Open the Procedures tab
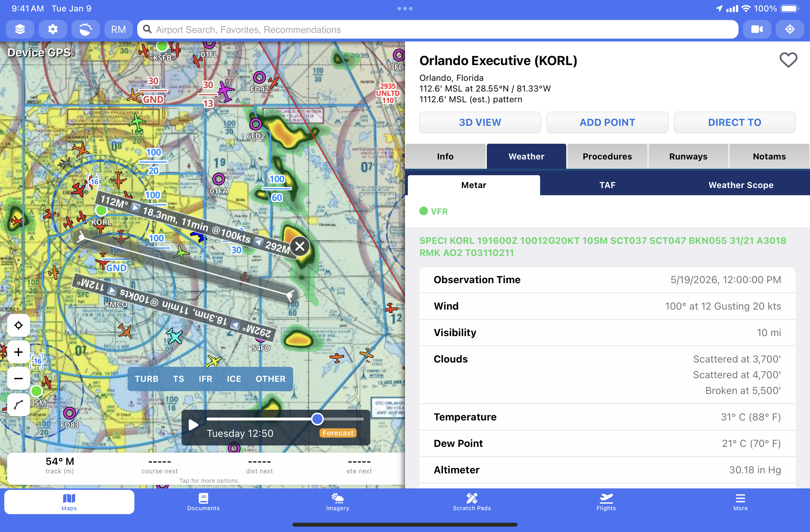Screen dimensions: 810x532 pyautogui.click(x=607, y=156)
